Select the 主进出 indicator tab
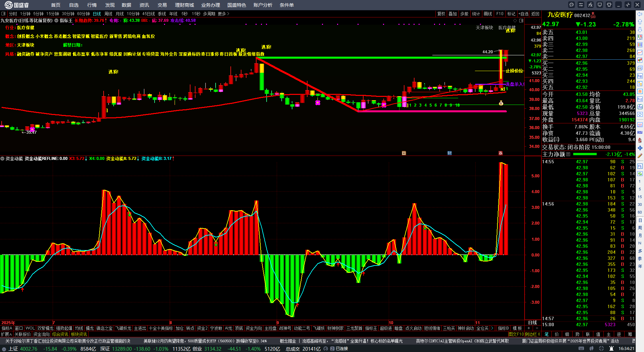 [140, 329]
